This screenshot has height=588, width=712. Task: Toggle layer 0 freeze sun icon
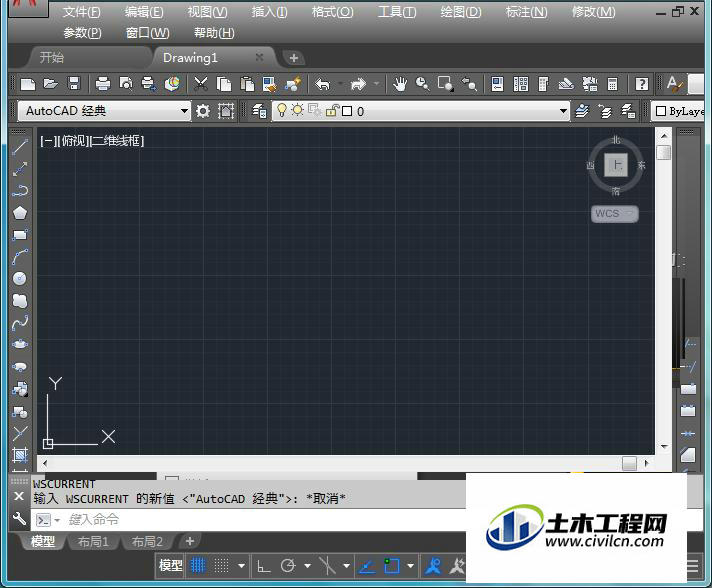coord(297,110)
